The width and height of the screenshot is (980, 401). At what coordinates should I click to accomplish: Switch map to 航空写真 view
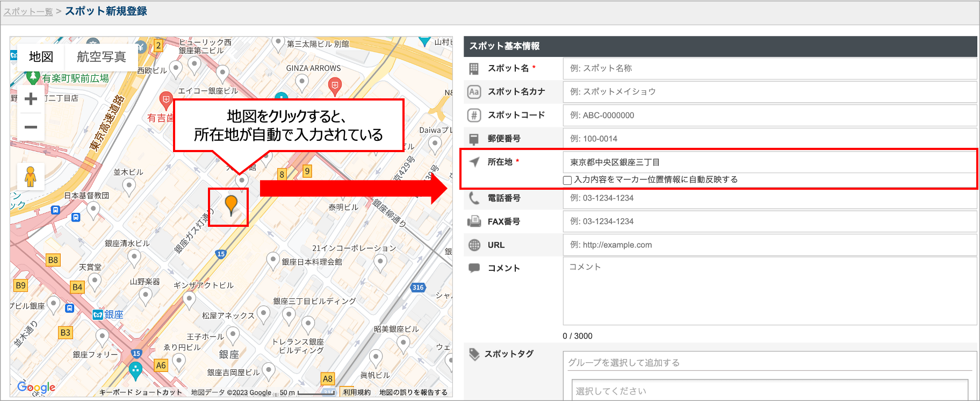101,57
